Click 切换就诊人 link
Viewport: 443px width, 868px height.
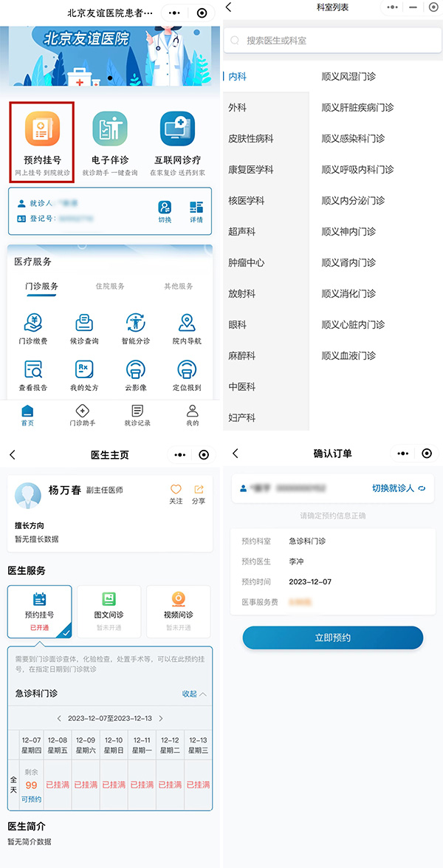pos(399,488)
